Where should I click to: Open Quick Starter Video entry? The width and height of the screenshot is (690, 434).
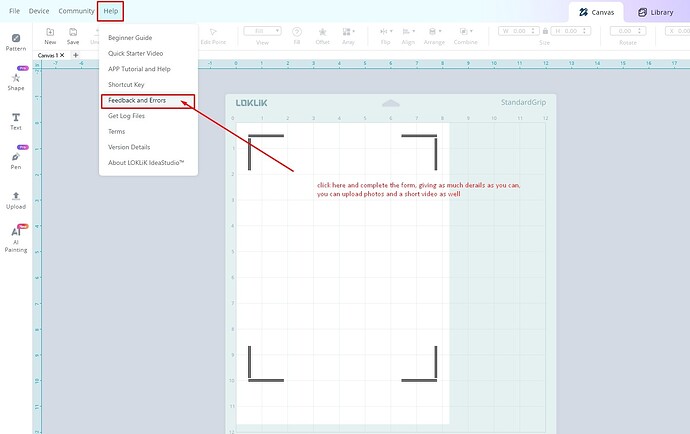click(x=136, y=53)
